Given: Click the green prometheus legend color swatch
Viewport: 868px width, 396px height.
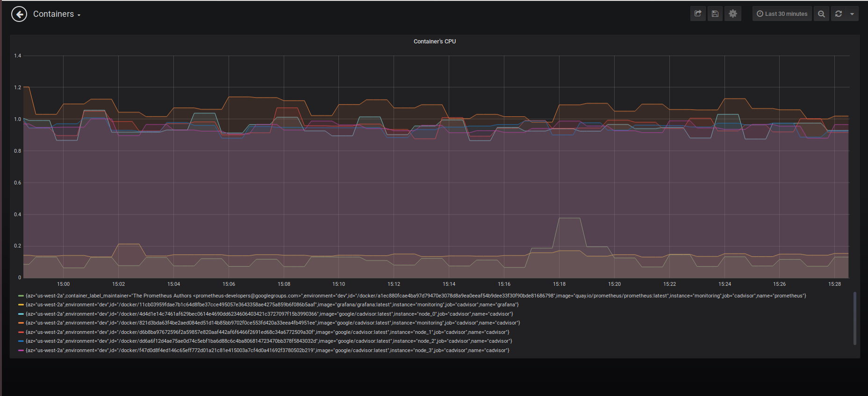Looking at the screenshot, I should click(x=21, y=296).
